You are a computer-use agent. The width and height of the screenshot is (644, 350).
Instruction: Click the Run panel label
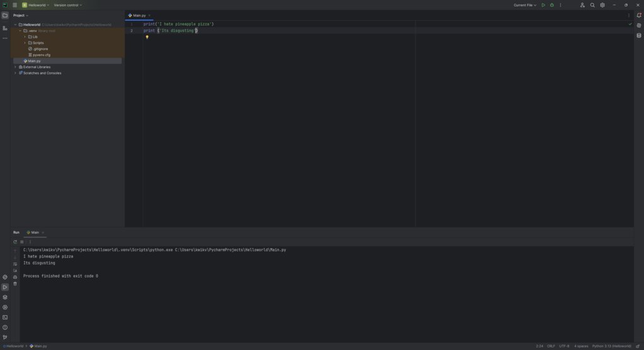pos(16,232)
